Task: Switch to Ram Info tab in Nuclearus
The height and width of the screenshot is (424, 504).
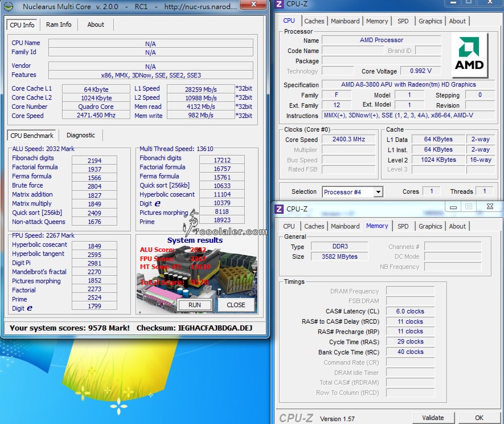Action: point(59,25)
